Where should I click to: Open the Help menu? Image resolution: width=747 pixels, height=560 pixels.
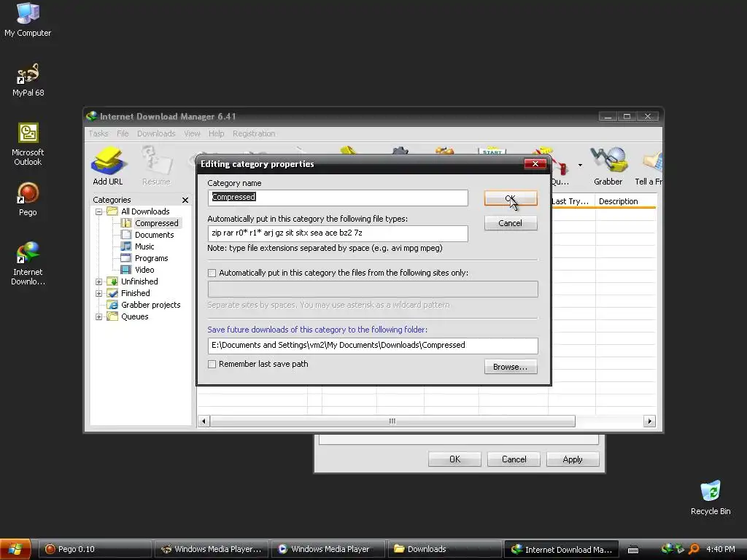[216, 133]
